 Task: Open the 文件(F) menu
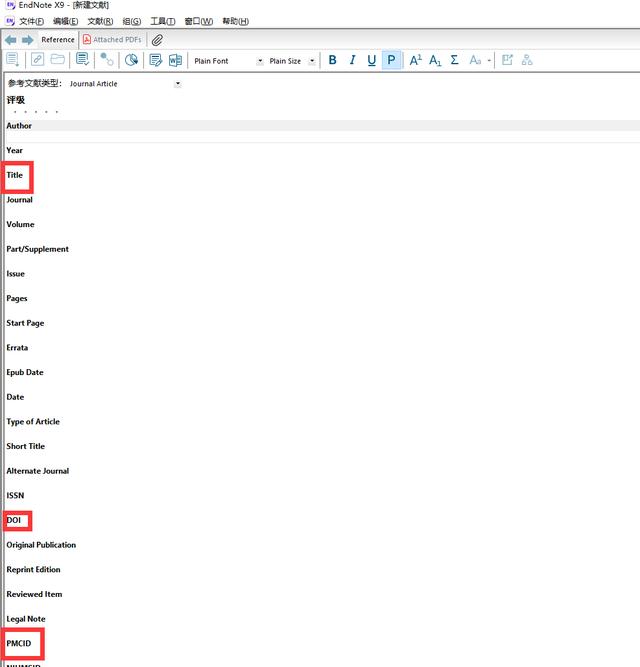pyautogui.click(x=31, y=21)
